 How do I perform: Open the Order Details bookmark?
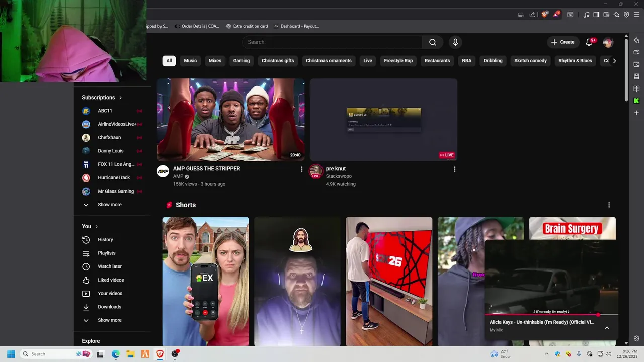[x=197, y=26]
